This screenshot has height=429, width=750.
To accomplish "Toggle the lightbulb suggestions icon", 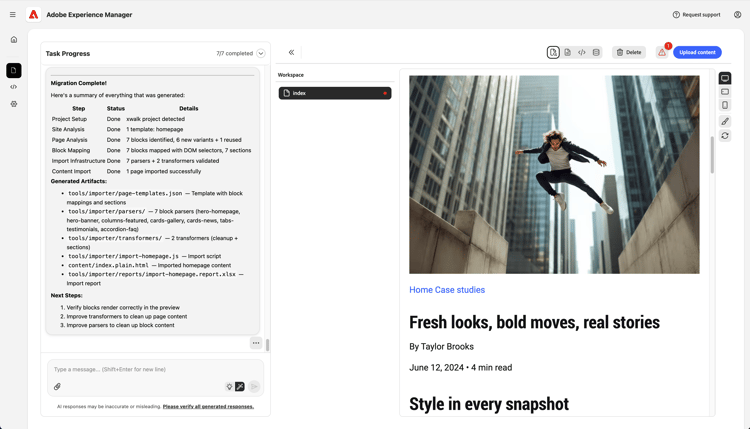I will (229, 386).
